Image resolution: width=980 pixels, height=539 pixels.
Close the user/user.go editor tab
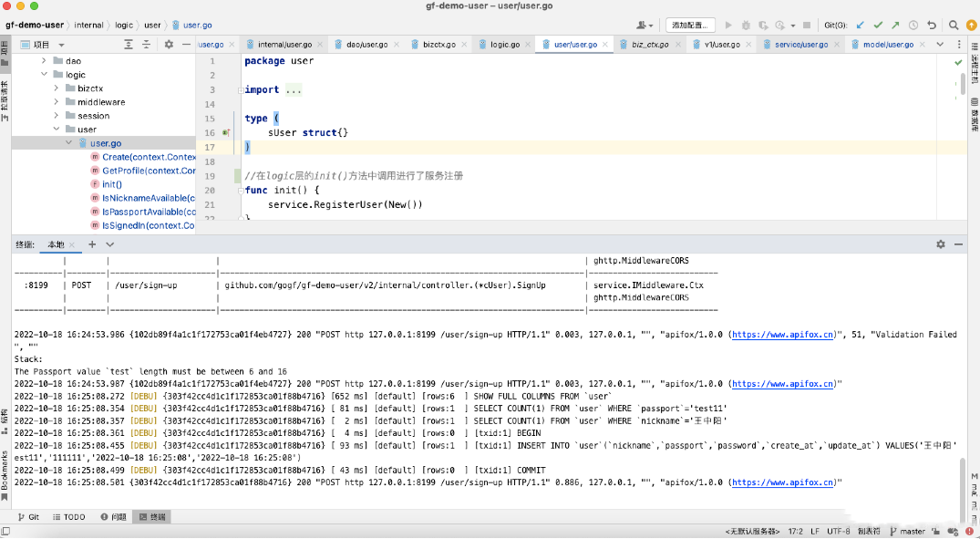coord(605,45)
